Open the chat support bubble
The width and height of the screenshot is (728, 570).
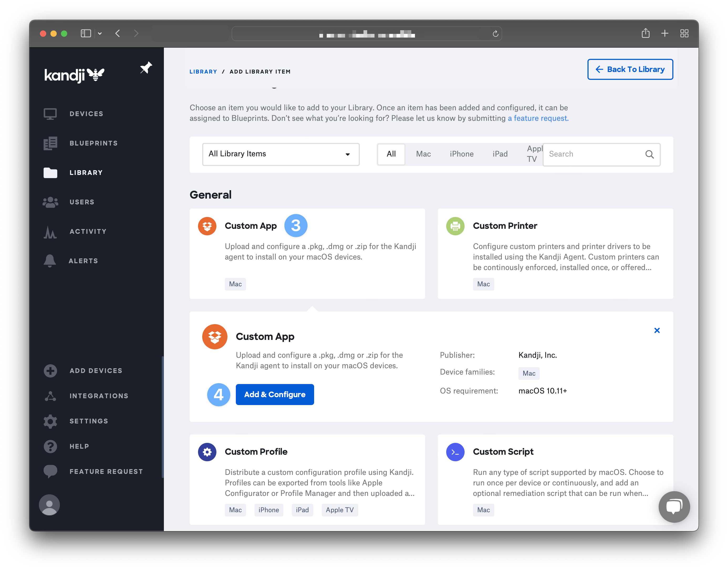tap(674, 507)
